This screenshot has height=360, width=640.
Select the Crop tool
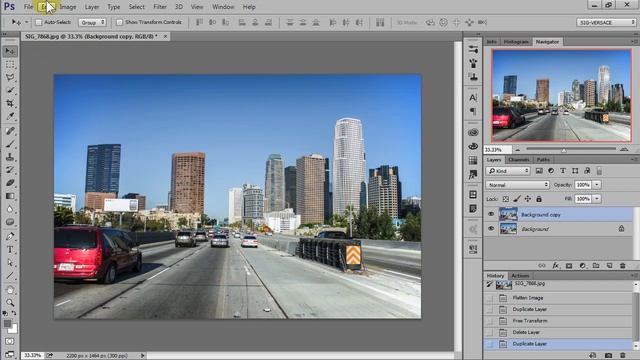pyautogui.click(x=10, y=103)
